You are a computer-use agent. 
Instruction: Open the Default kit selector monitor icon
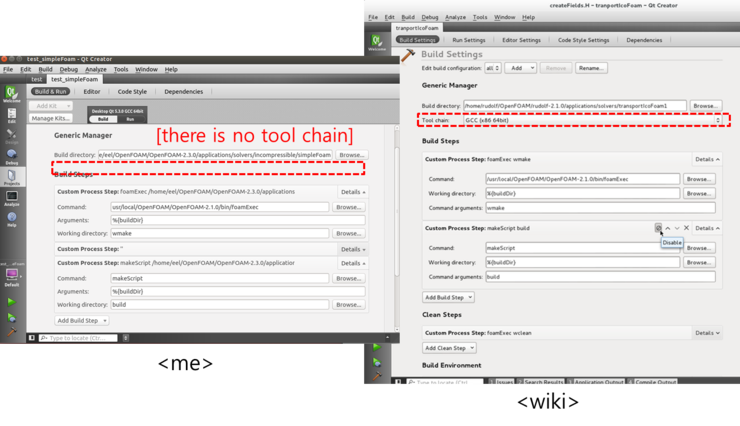point(11,277)
